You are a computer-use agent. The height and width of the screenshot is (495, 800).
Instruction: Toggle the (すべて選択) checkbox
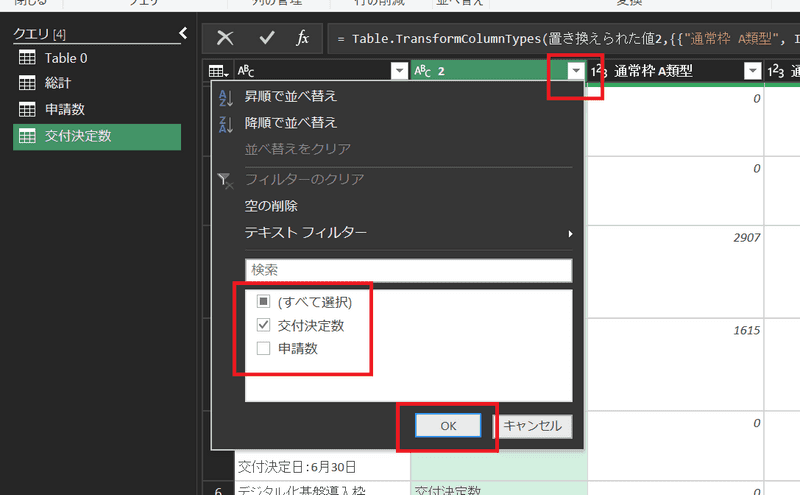click(x=263, y=301)
